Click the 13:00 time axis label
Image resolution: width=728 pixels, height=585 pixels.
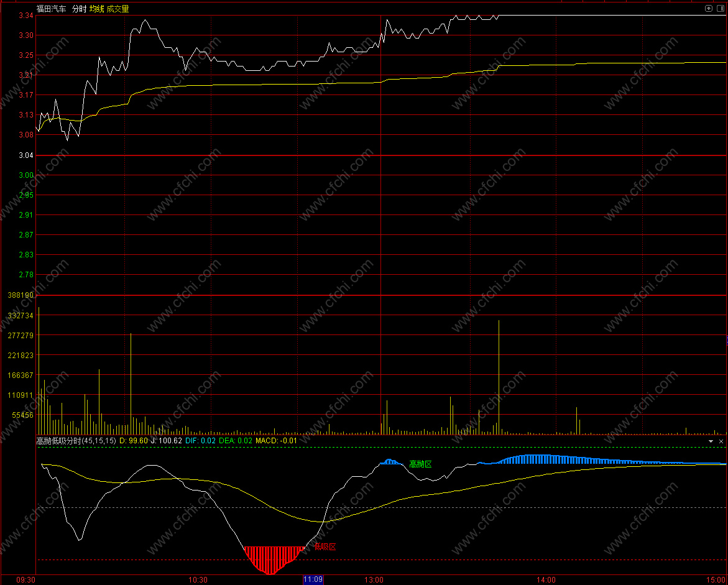click(x=374, y=580)
